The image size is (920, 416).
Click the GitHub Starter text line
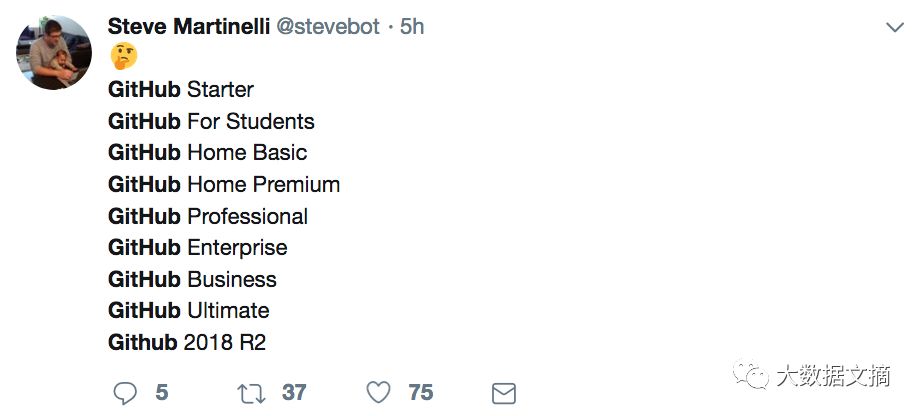click(x=181, y=89)
